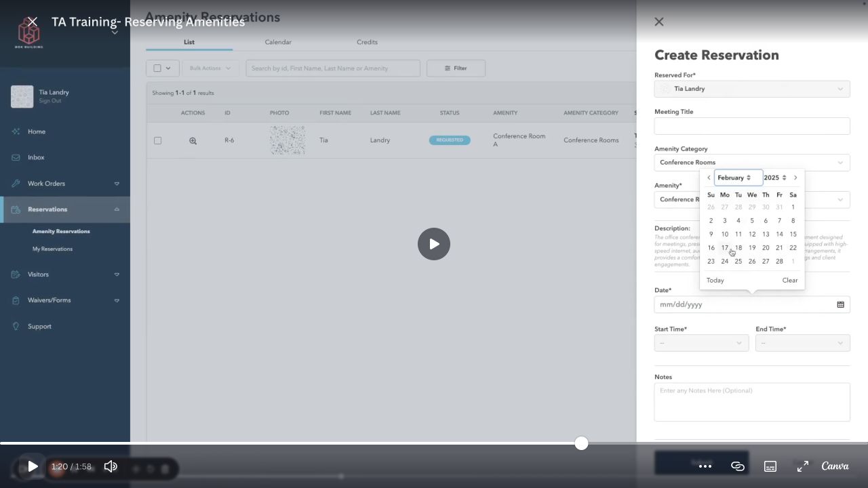Click Today in the date picker

tap(715, 280)
